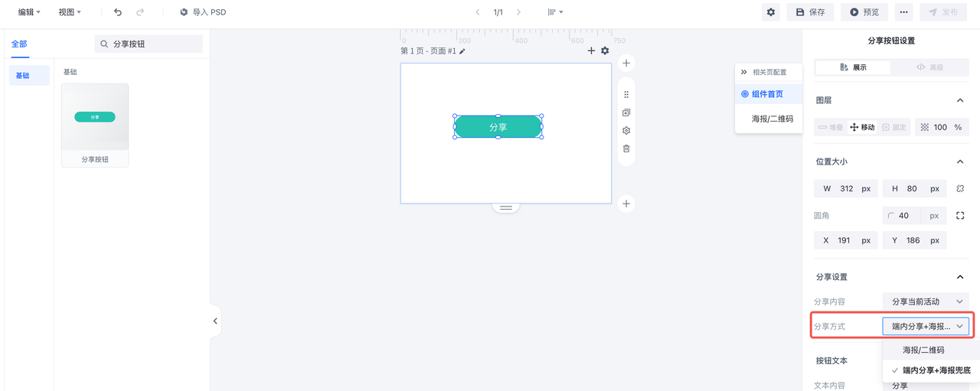Select 海报/二维码 in related pages panel

(769, 119)
